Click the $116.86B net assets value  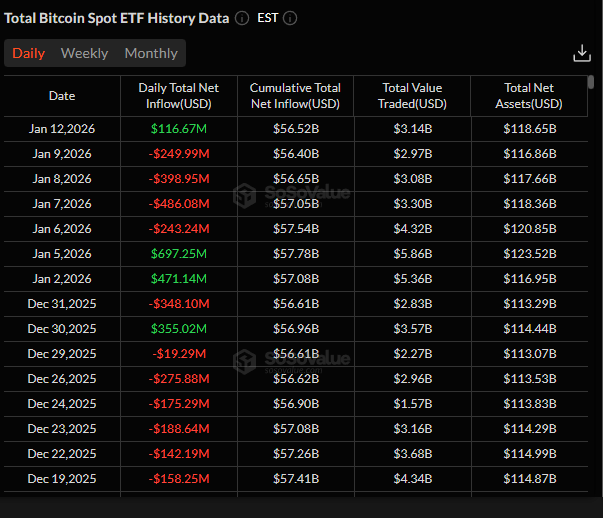pyautogui.click(x=530, y=154)
